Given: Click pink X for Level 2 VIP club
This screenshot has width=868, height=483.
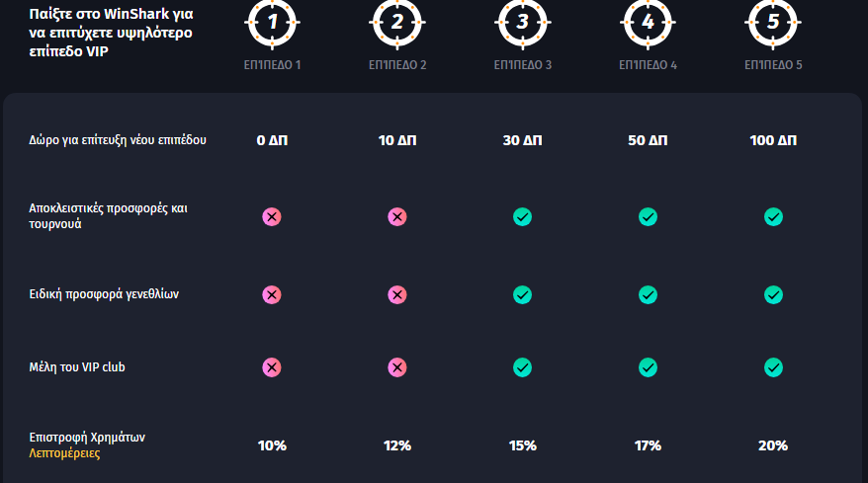Looking at the screenshot, I should 397,367.
